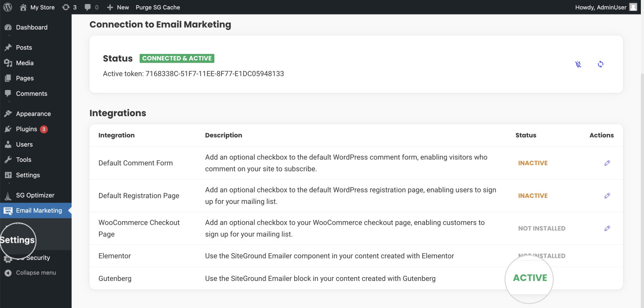Click the Dashboard gauge icon

[8, 27]
